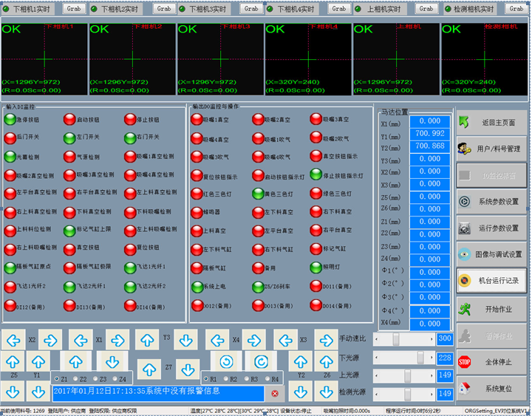Open 系统参数设置 page
Screen dimensions: 532x416
click(x=492, y=201)
